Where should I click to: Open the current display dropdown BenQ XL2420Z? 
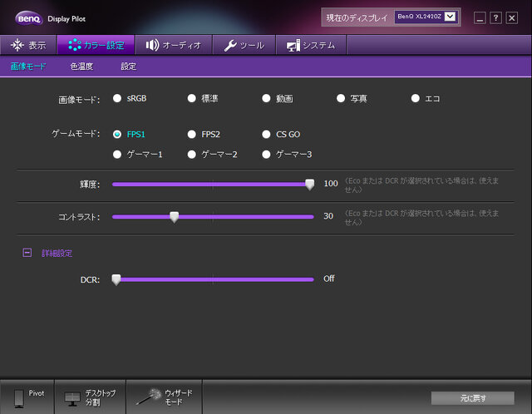(426, 17)
